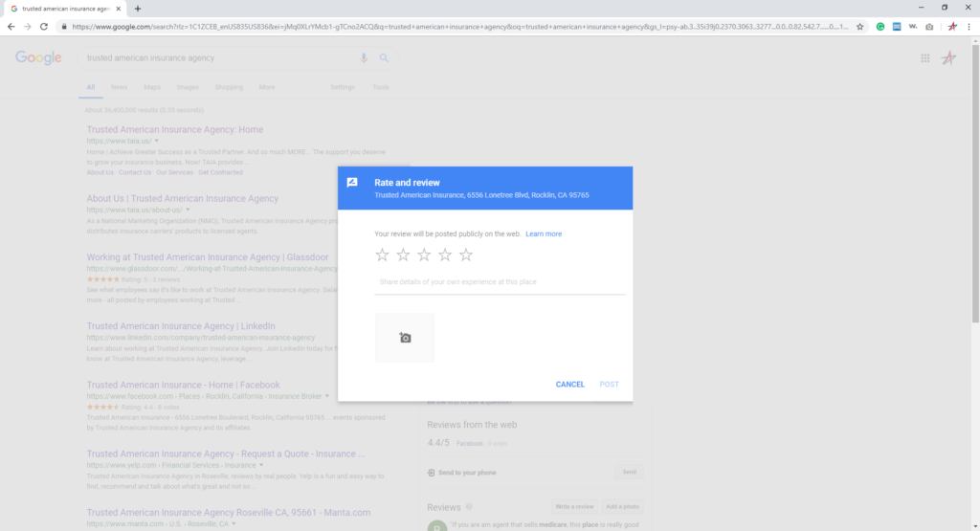Viewport: 980px width, 531px height.
Task: Close the trusted american insurance tab
Action: click(x=118, y=9)
